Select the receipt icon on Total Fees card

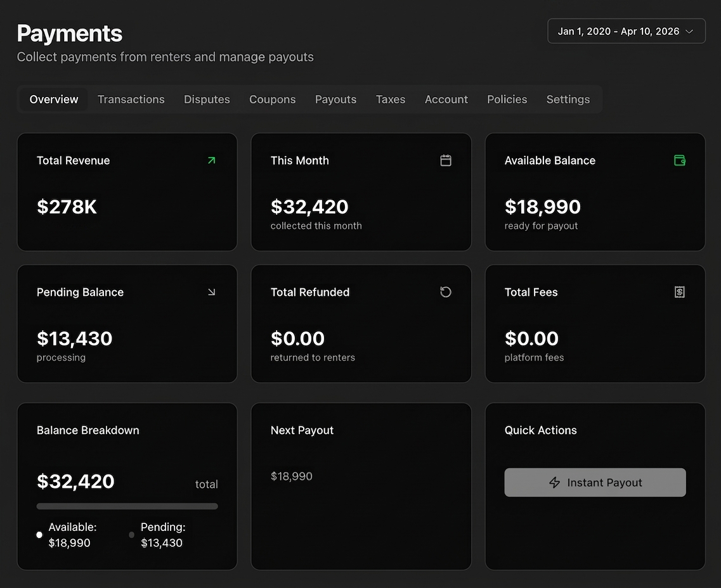(679, 292)
